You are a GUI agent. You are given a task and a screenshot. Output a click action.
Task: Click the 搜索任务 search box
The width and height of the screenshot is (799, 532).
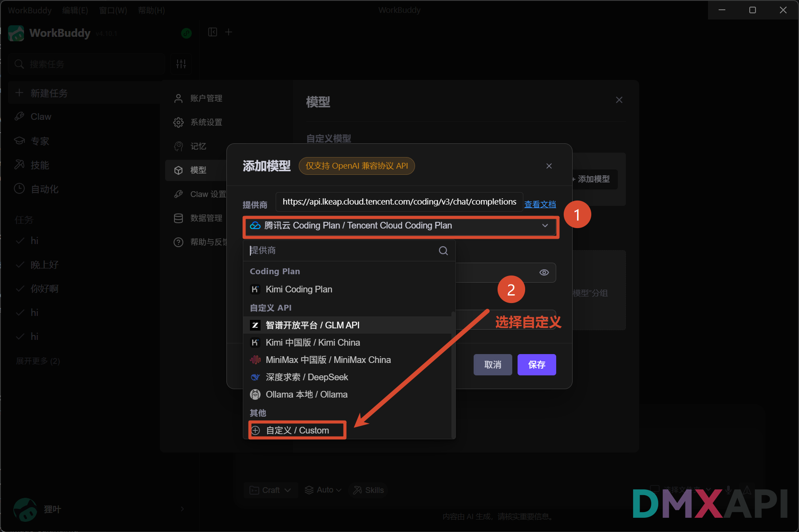(x=87, y=64)
